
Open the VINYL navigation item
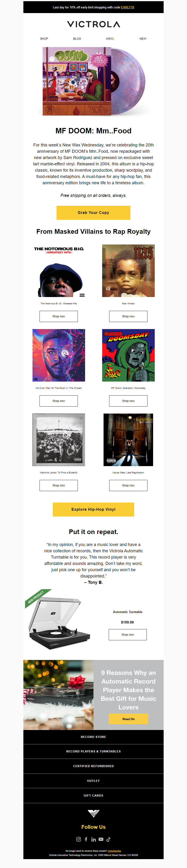(x=110, y=39)
